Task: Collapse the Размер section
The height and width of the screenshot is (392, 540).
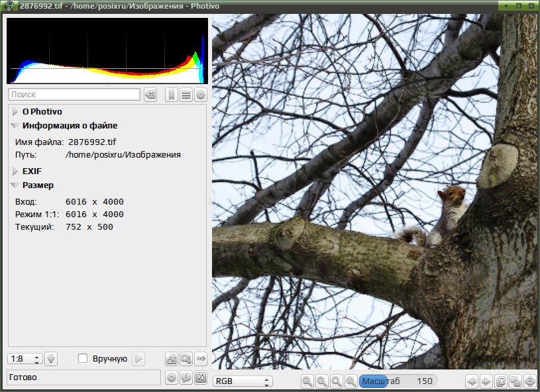Action: pyautogui.click(x=15, y=185)
